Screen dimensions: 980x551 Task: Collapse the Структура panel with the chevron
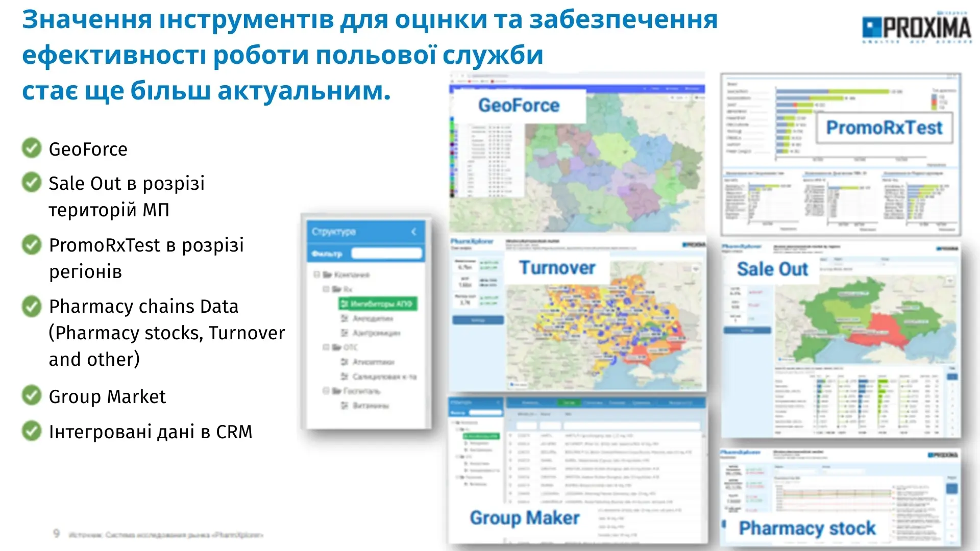tap(413, 232)
